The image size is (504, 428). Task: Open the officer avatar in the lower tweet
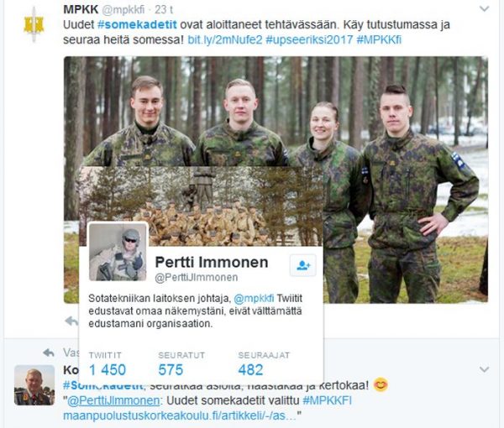(34, 385)
